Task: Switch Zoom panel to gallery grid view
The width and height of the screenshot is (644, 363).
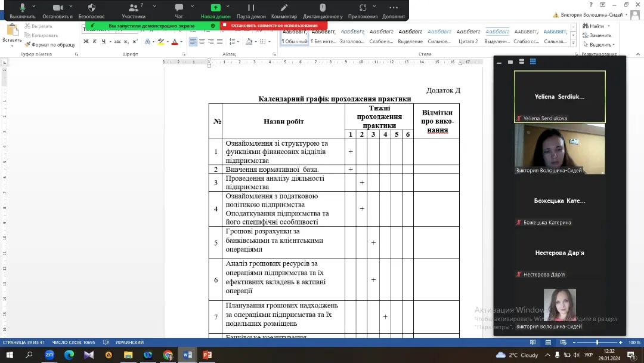Action: pyautogui.click(x=533, y=61)
